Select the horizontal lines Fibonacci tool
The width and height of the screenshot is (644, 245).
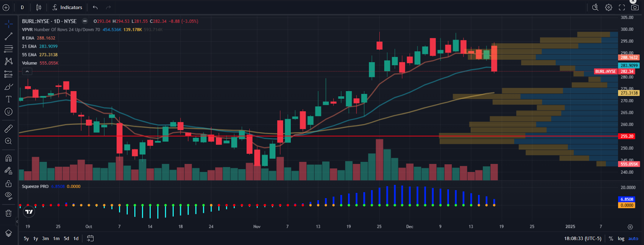(8, 49)
